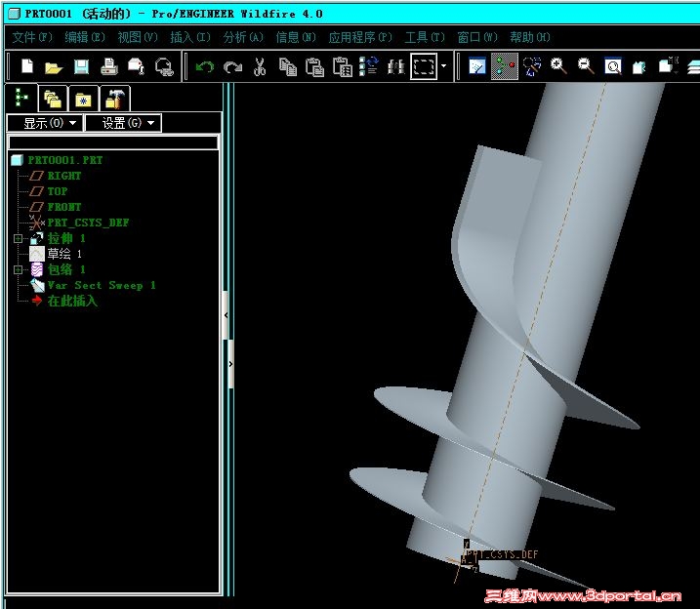Select PRT0001.PRT root node
This screenshot has width=700, height=609.
pos(65,160)
